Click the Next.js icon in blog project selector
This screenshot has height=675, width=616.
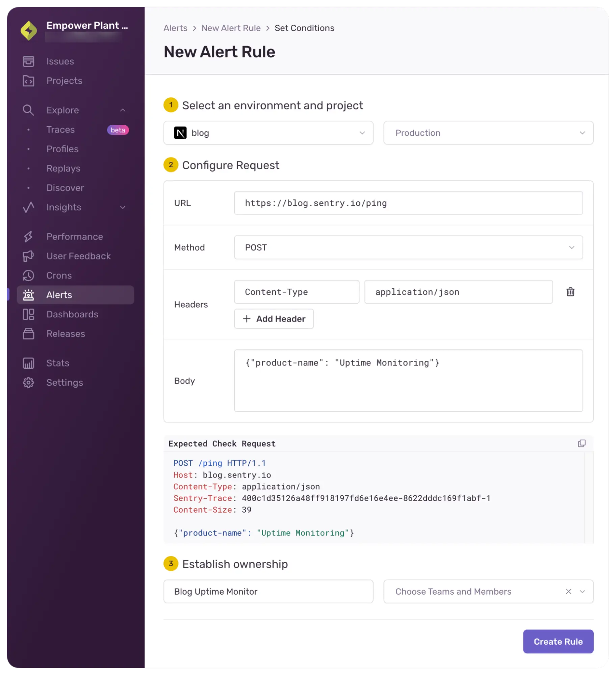click(x=180, y=133)
